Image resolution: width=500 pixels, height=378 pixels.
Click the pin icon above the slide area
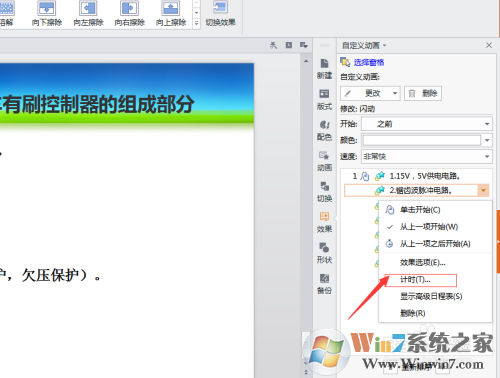(273, 45)
